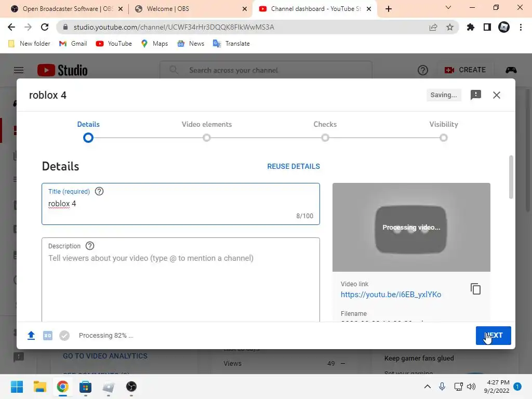Open Chrome profile avatar
This screenshot has height=399, width=532.
click(x=504, y=27)
